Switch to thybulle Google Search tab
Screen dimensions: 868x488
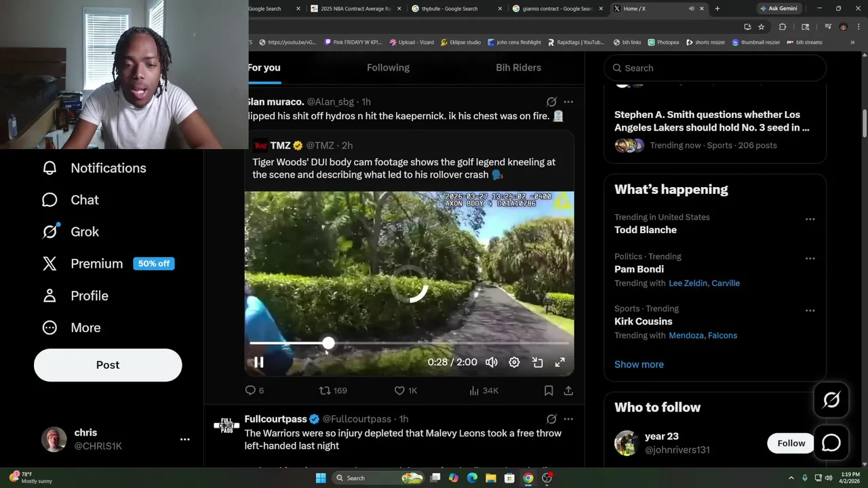456,9
